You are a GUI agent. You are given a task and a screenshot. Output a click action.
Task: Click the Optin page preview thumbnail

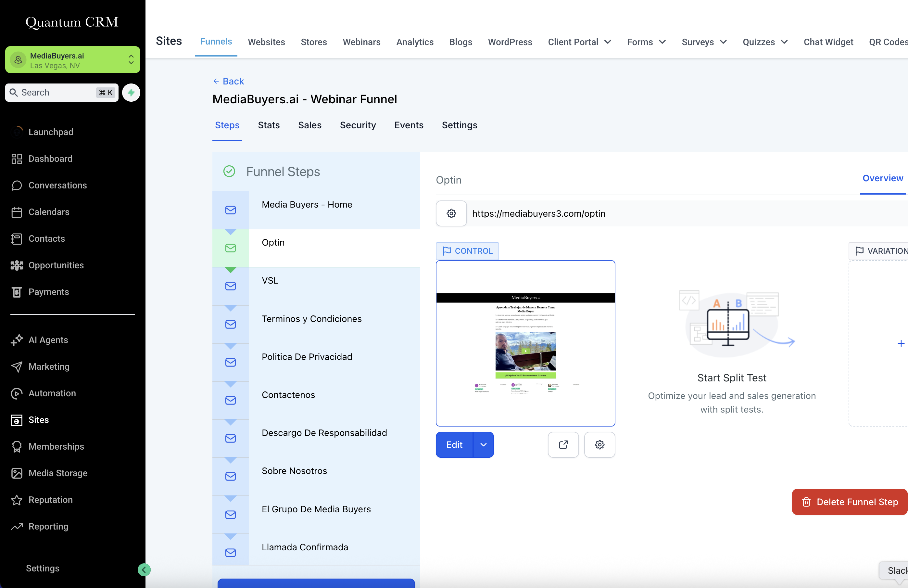coord(525,343)
